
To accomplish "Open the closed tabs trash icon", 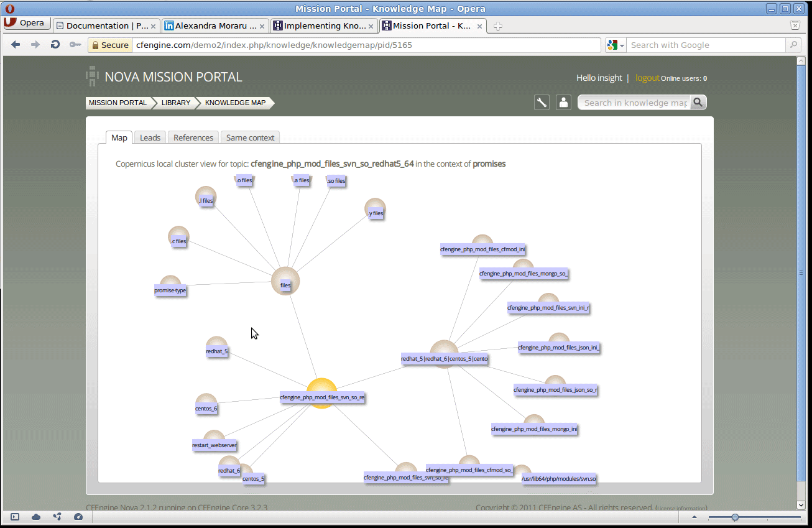I will tap(795, 25).
